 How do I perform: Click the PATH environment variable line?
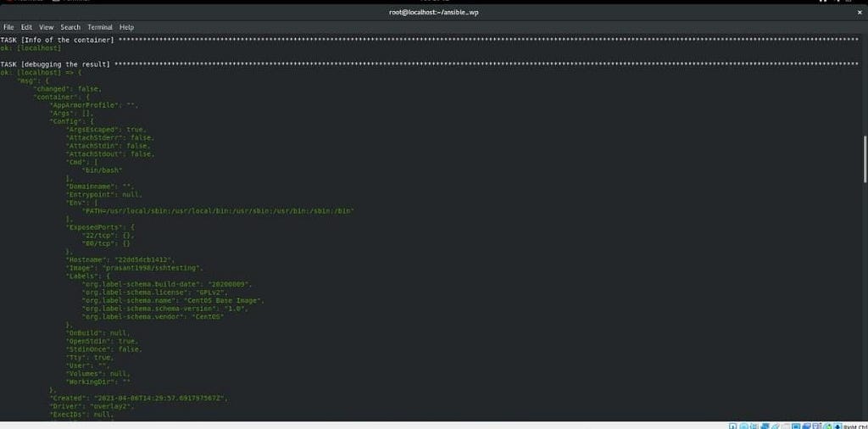[x=218, y=211]
